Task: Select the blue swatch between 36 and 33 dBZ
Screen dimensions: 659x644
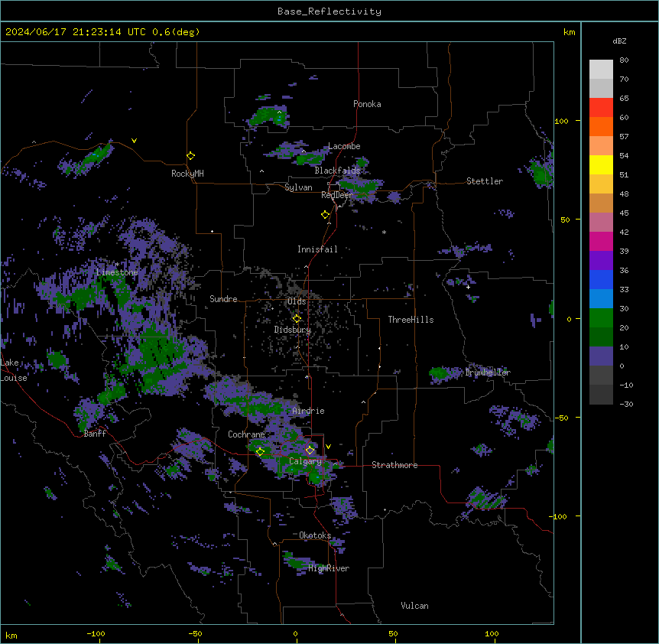Action: click(601, 279)
